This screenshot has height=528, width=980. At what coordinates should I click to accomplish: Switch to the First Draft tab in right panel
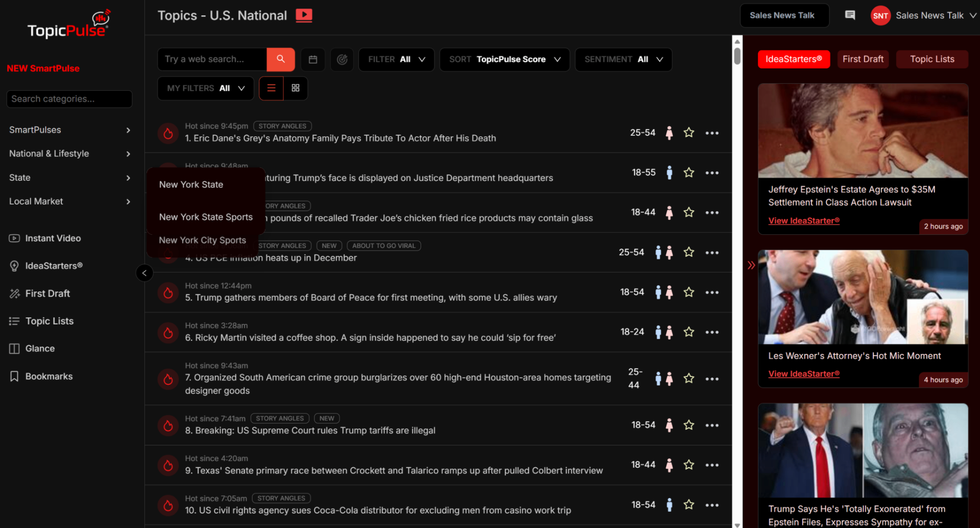click(x=863, y=59)
